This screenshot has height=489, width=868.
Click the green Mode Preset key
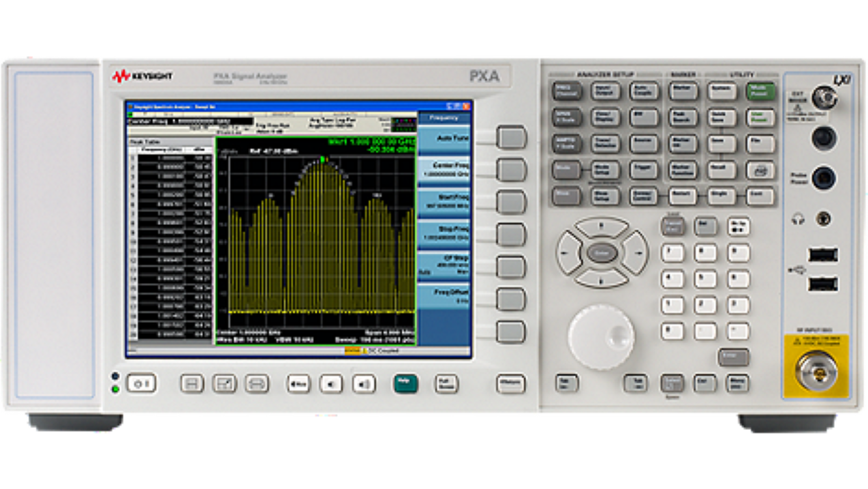761,91
